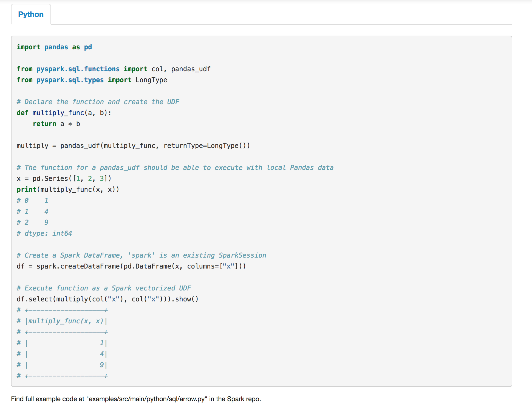Viewport: 532px width, 405px height.
Task: Click 'pyspark.sql.types' module name
Action: (70, 80)
